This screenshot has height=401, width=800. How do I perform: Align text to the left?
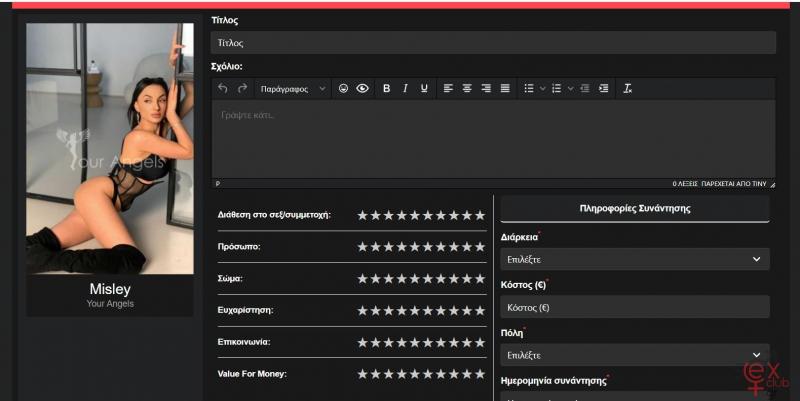[448, 88]
